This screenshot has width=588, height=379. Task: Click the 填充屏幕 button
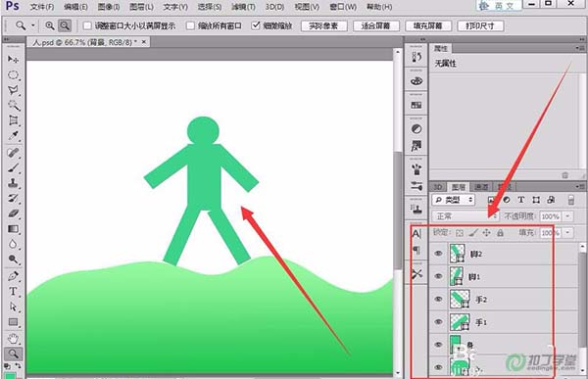428,25
